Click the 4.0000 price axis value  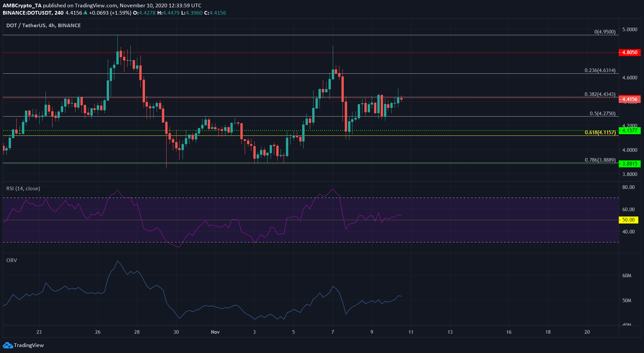pyautogui.click(x=630, y=150)
